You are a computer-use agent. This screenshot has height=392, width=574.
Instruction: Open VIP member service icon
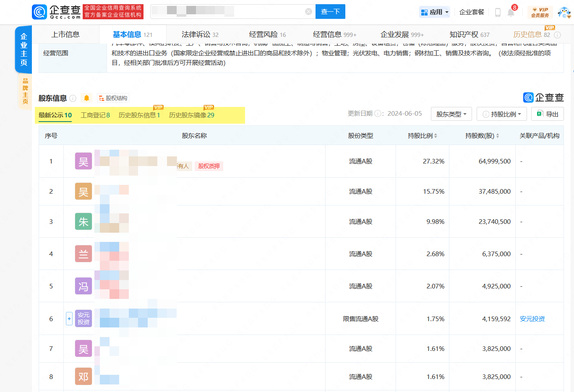tap(540, 12)
